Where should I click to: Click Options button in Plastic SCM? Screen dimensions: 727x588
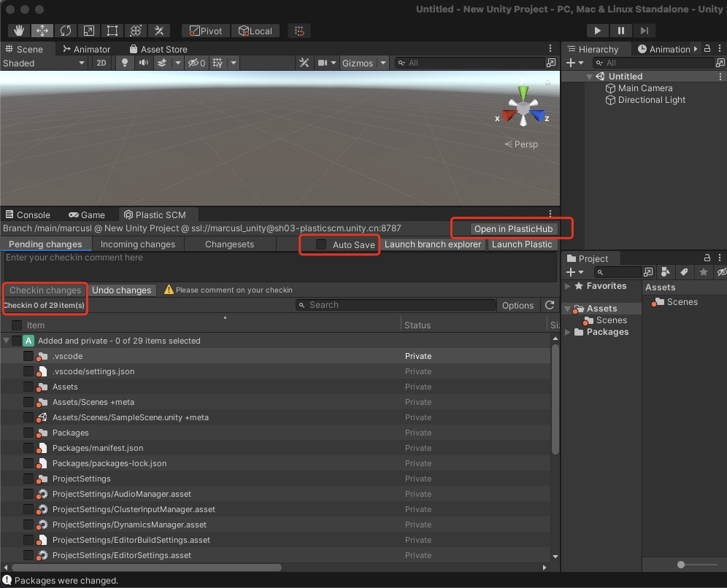518,306
